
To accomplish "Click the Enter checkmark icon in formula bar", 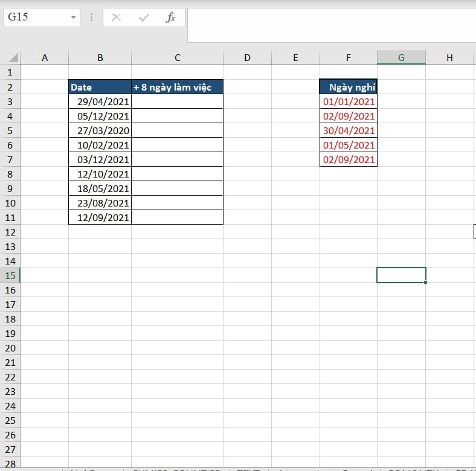I will click(x=144, y=18).
